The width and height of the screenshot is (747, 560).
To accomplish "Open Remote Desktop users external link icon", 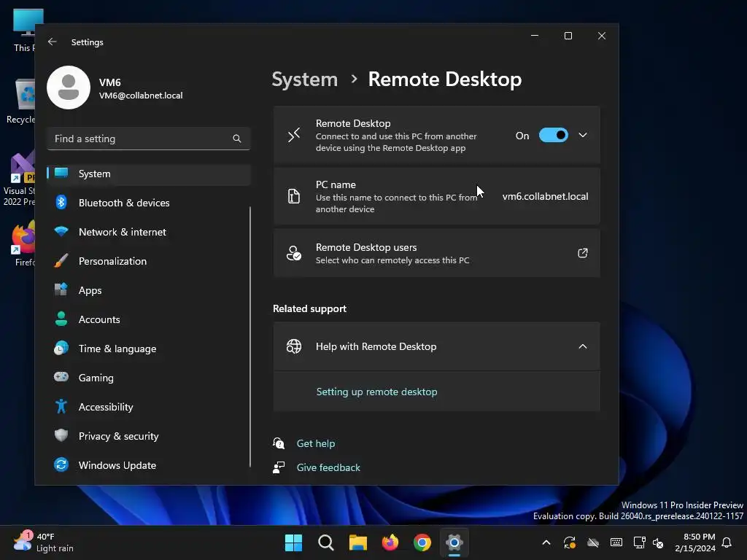I will click(x=583, y=253).
